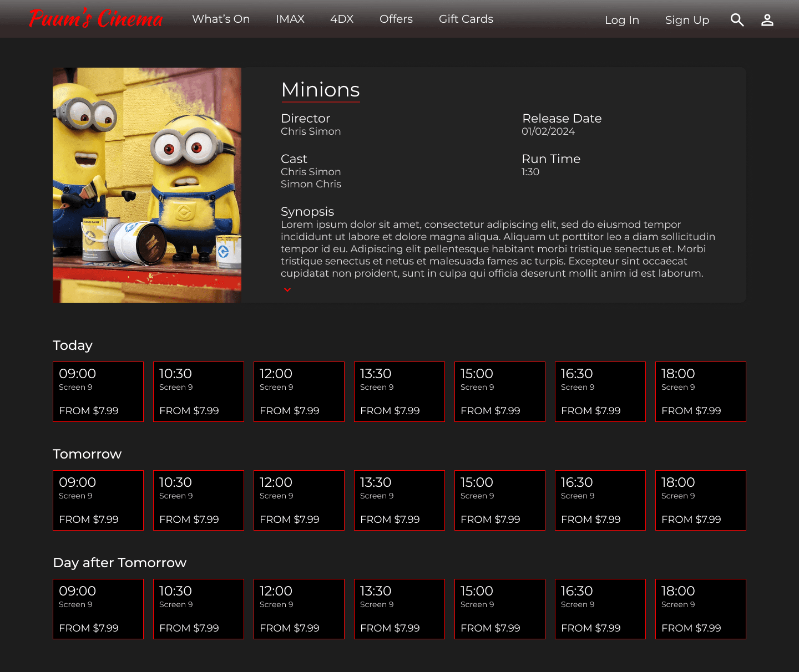The image size is (799, 672).
Task: Select Tomorrow's 13:30 screening
Action: (399, 501)
